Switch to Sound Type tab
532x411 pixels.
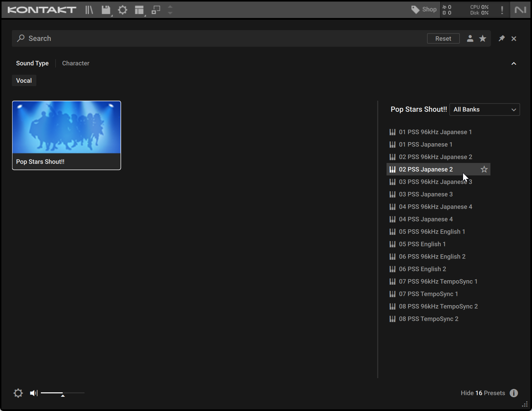tap(32, 63)
